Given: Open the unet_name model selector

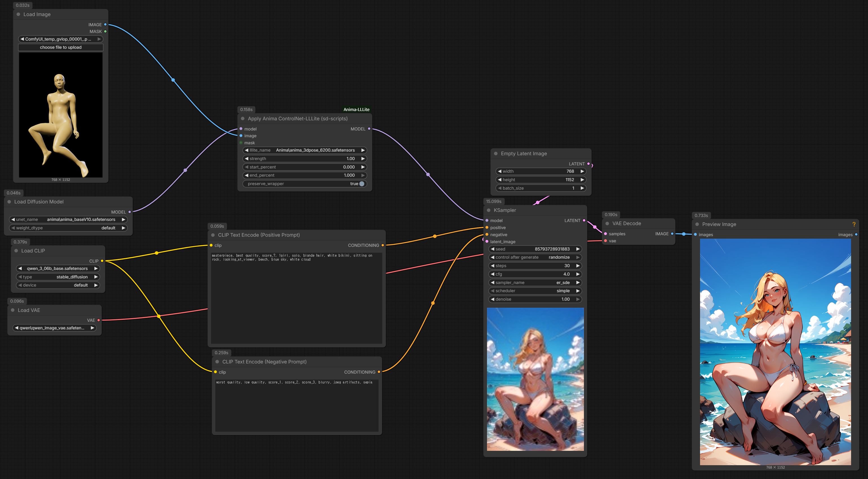Looking at the screenshot, I should (68, 219).
